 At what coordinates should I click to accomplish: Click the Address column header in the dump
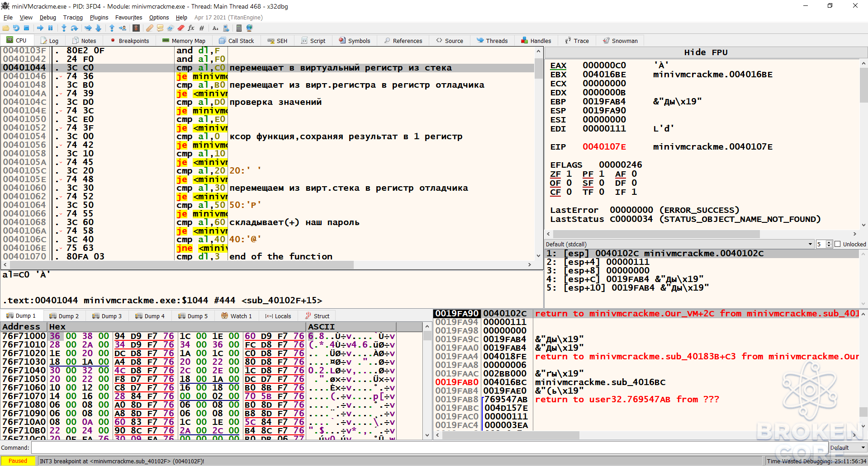pos(24,327)
